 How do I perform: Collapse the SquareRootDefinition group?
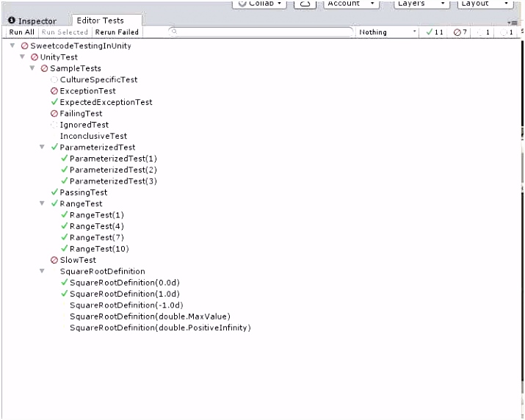tap(42, 271)
